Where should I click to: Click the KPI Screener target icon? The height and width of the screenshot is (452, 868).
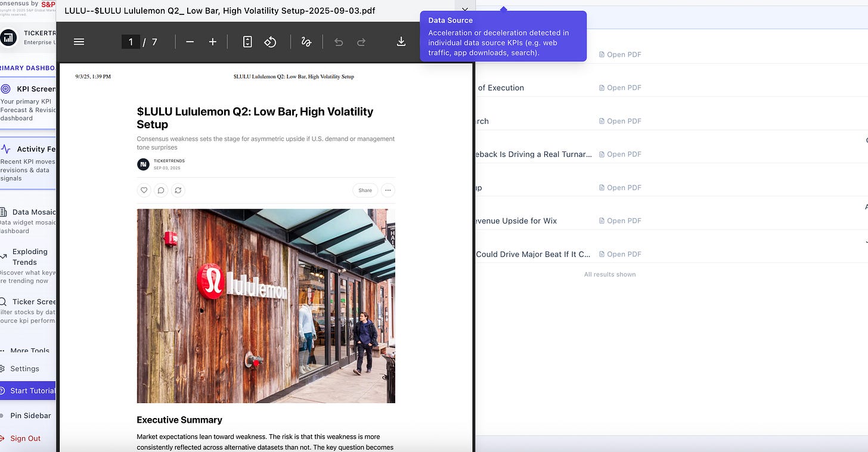tap(6, 89)
